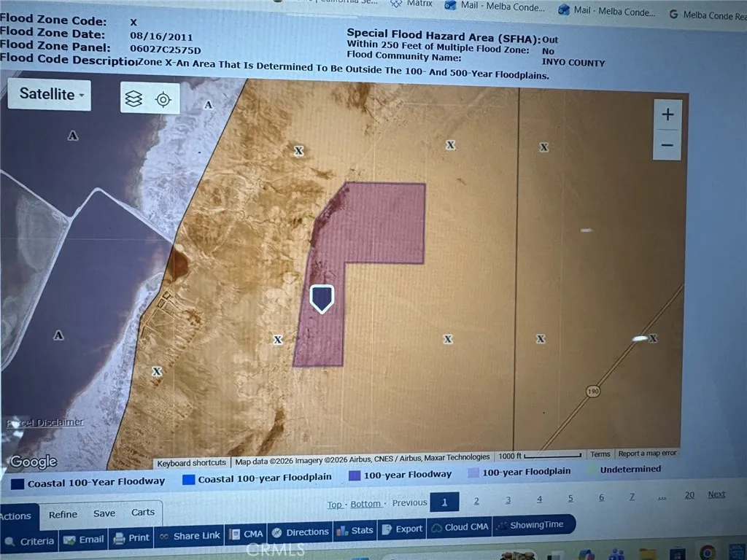Viewport: 747px width, 560px height.
Task: Open the map Terms link
Action: [600, 454]
